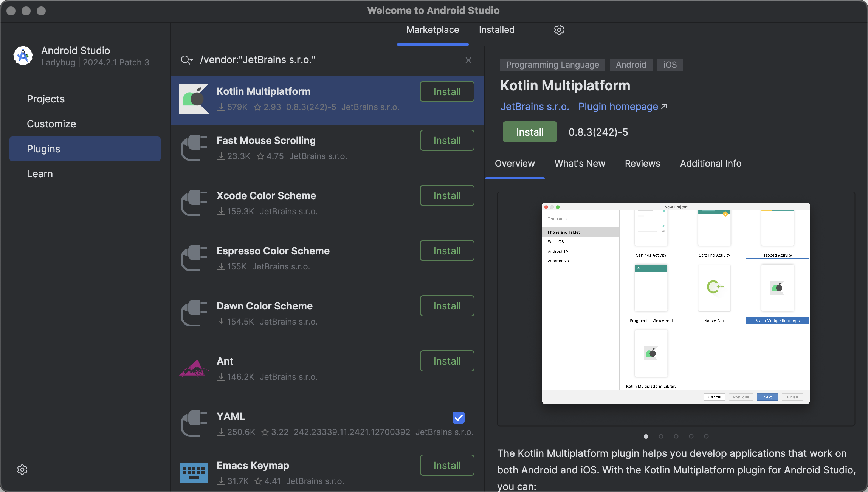868x492 pixels.
Task: Click the New Project screenshot thumbnail
Action: pos(676,303)
